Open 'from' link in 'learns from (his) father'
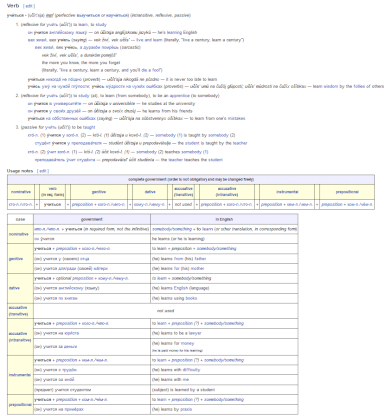This screenshot has height=420, width=391. 179,259
